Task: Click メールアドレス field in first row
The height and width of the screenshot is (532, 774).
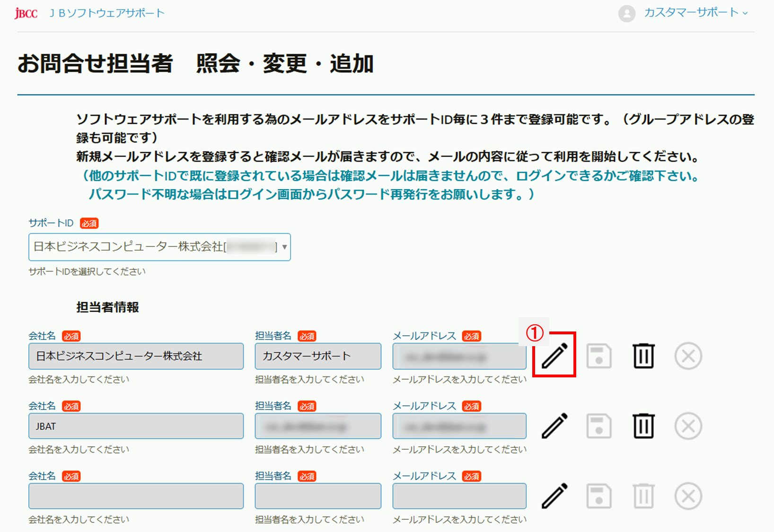Action: point(459,356)
